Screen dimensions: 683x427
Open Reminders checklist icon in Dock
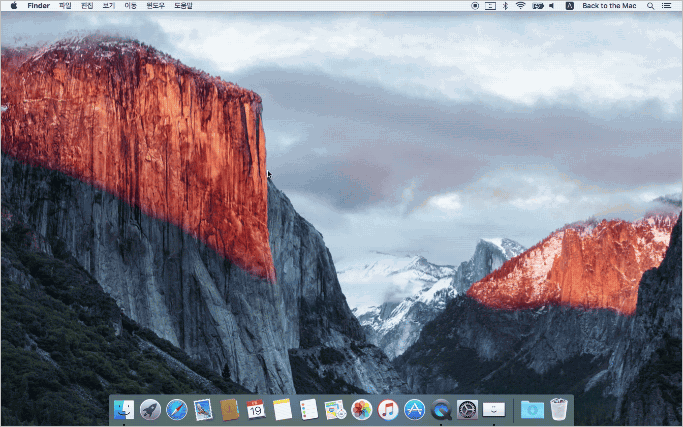coord(309,410)
